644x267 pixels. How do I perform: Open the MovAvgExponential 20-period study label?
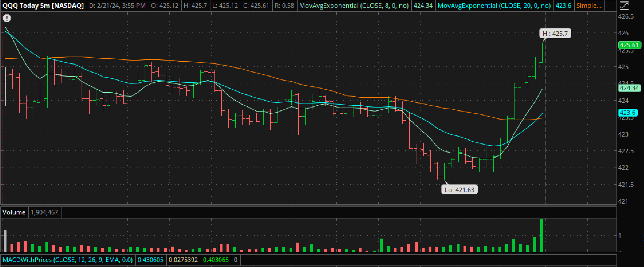494,6
